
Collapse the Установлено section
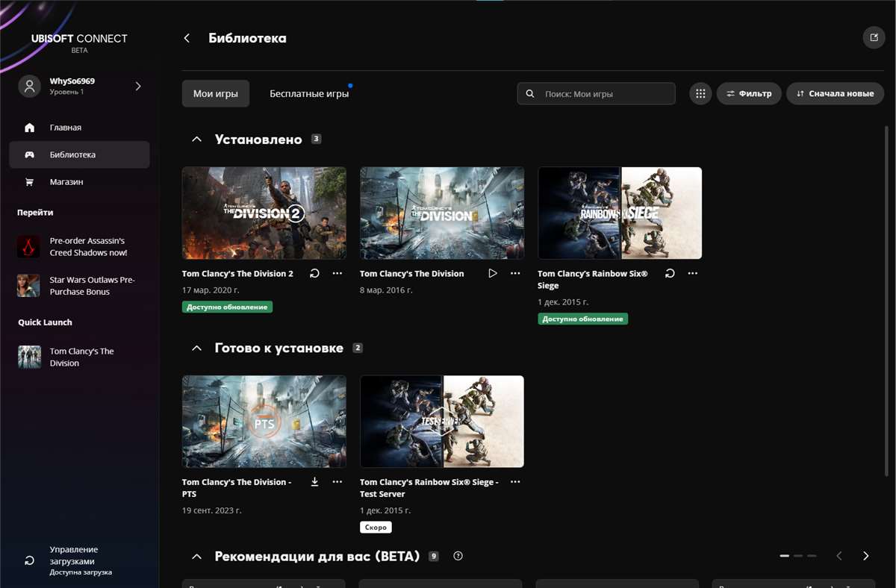point(196,139)
